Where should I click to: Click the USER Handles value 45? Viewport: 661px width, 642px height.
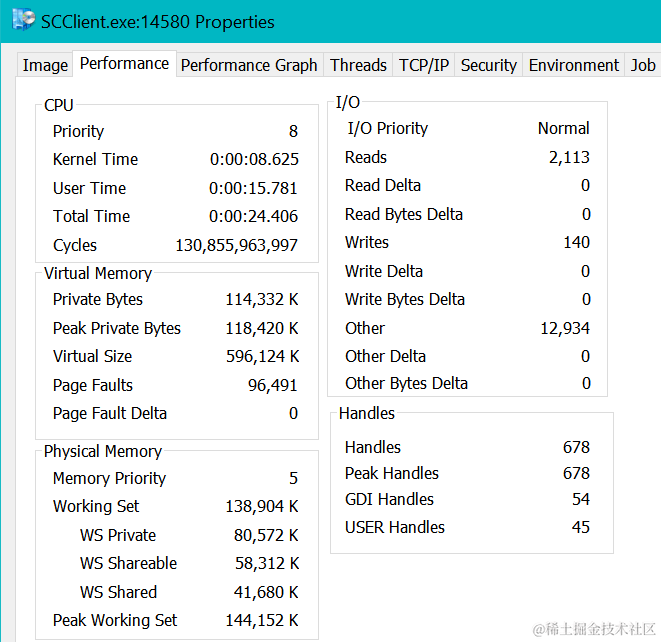[x=581, y=528]
